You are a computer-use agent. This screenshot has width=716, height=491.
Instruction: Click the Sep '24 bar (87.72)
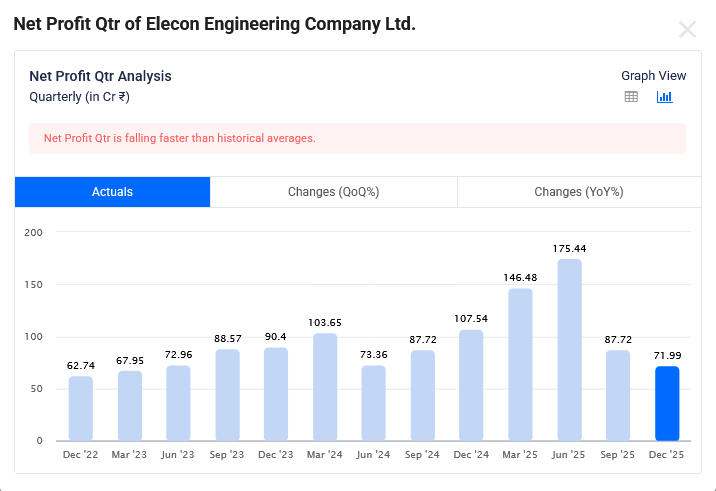coord(423,395)
